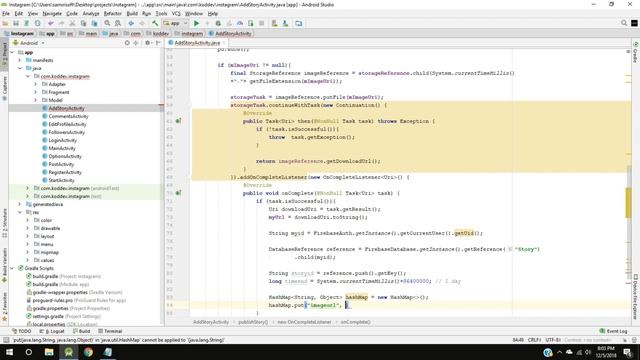Click the override gutter icon beside onComplete
This screenshot has height=360, width=640.
click(x=178, y=193)
